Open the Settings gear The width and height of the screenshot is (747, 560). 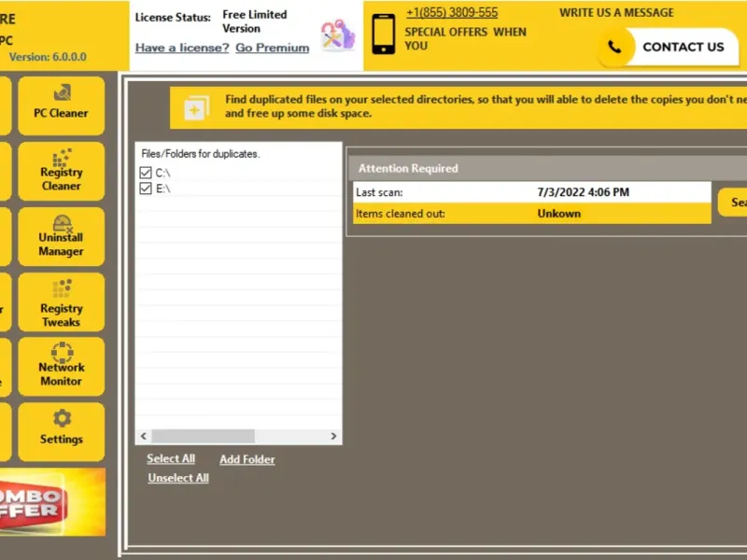(61, 432)
